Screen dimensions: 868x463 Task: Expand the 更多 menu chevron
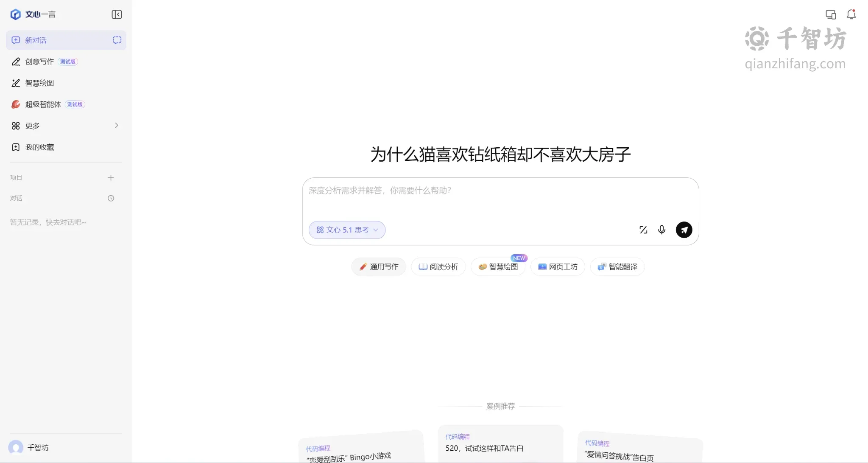click(117, 126)
